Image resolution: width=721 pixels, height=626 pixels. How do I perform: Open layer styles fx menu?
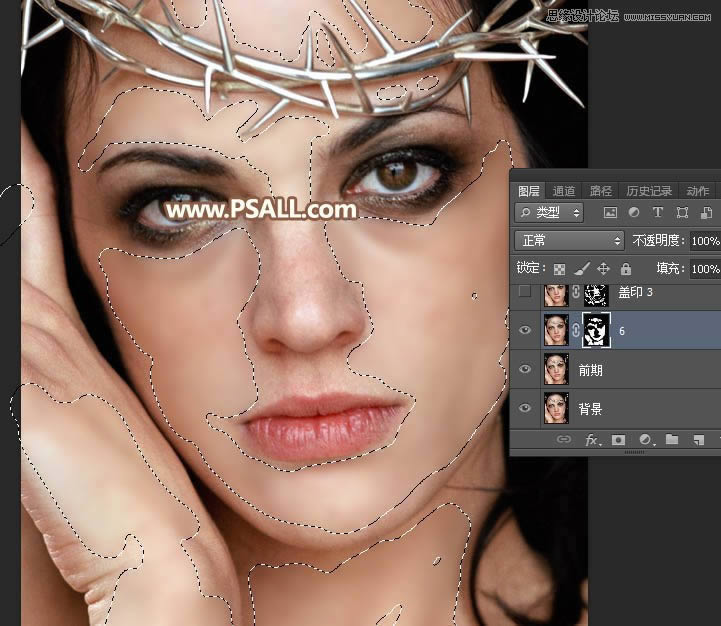point(592,439)
